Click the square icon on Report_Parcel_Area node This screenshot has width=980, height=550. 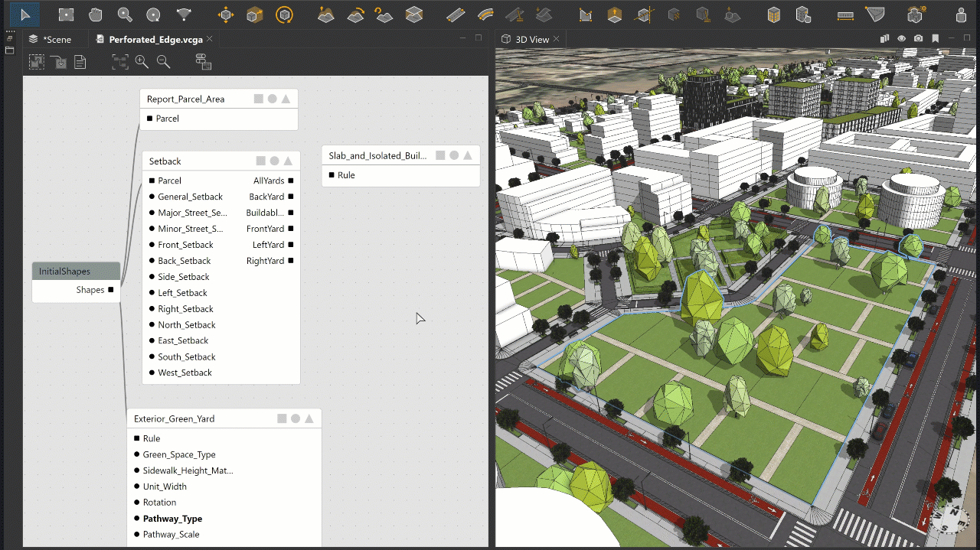click(x=259, y=99)
